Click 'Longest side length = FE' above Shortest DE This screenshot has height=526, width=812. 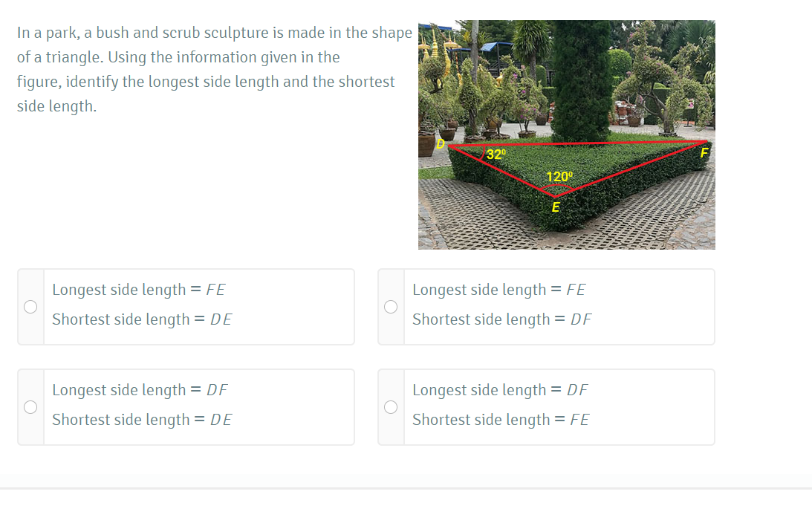pyautogui.click(x=138, y=290)
